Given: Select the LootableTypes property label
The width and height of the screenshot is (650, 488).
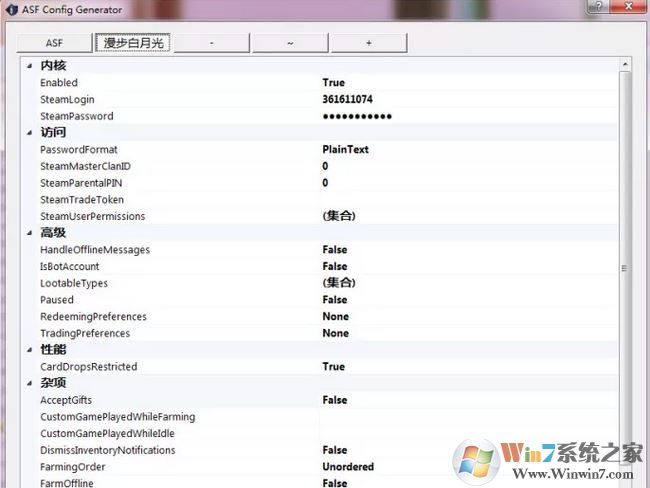Looking at the screenshot, I should click(x=74, y=283).
